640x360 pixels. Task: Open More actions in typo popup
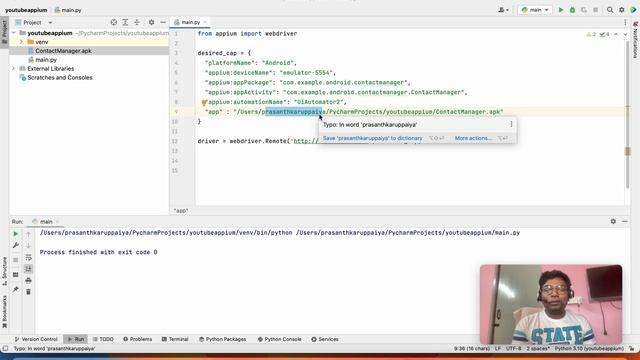point(473,138)
